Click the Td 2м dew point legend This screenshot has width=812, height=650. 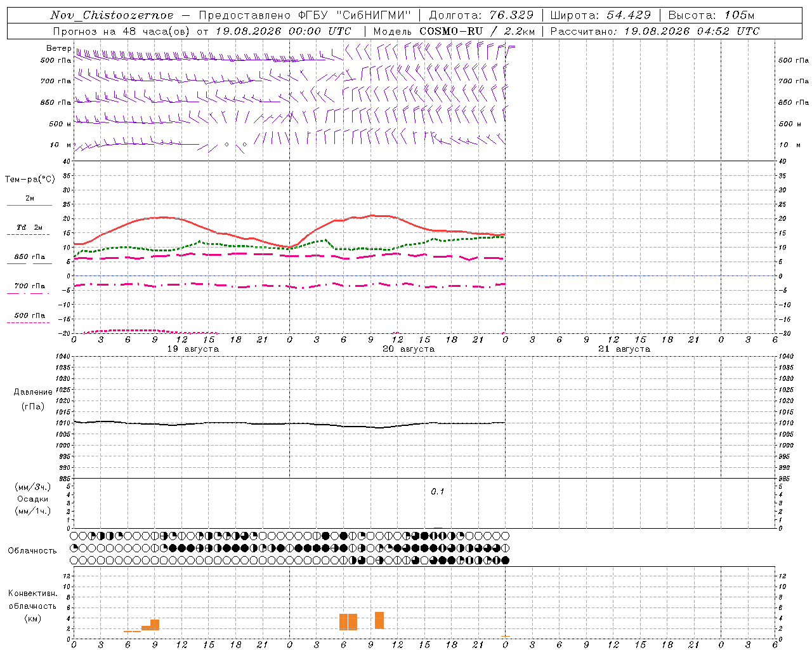click(29, 229)
